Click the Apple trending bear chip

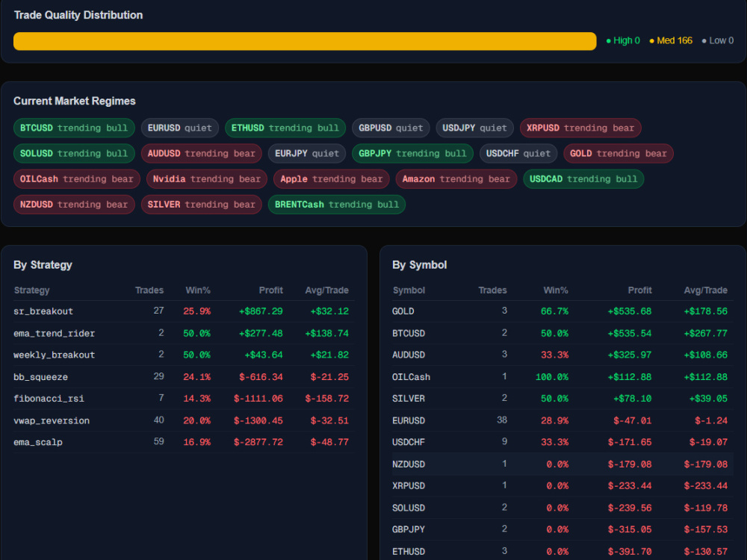click(332, 179)
